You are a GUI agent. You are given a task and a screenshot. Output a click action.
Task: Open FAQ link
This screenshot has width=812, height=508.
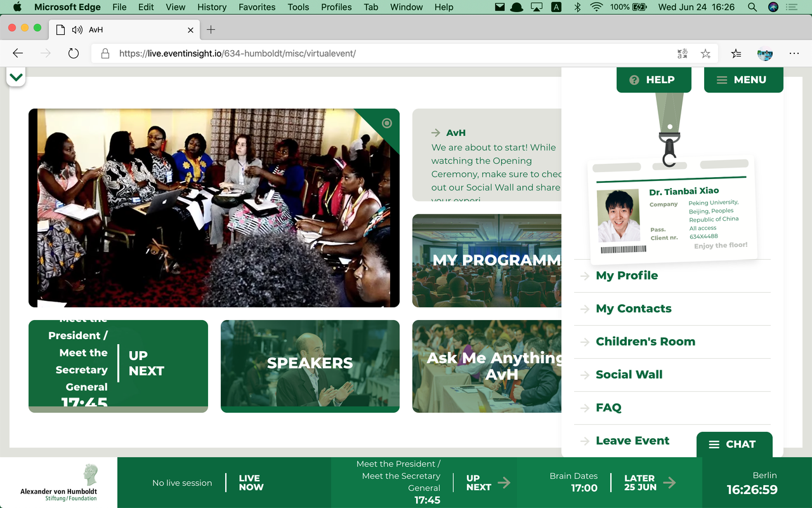pyautogui.click(x=609, y=408)
